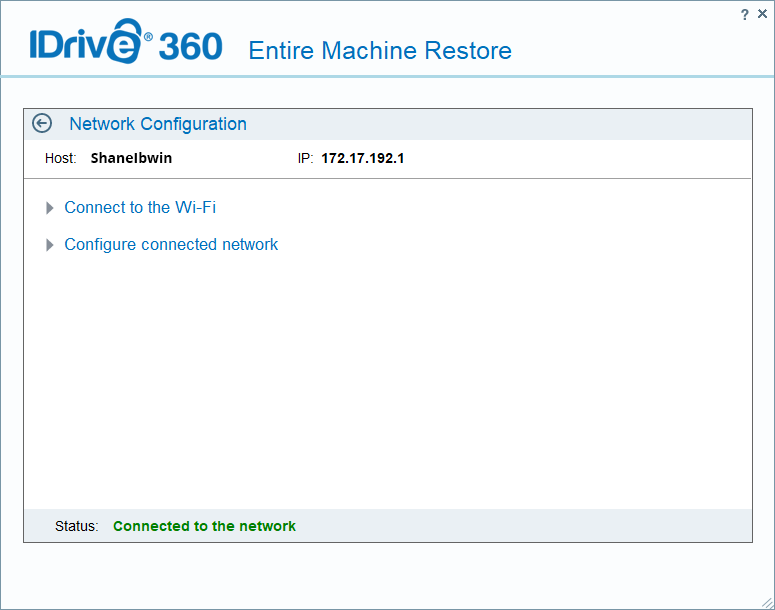The image size is (775, 610).
Task: Click the Network Configuration heading
Action: coord(158,124)
